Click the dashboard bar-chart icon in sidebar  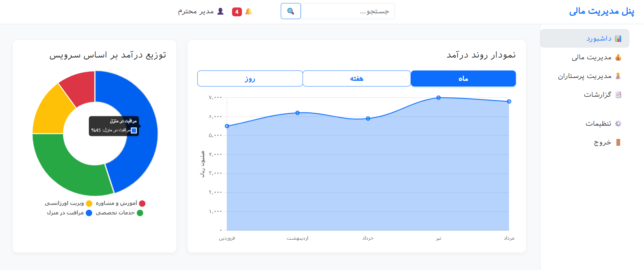pyautogui.click(x=618, y=38)
